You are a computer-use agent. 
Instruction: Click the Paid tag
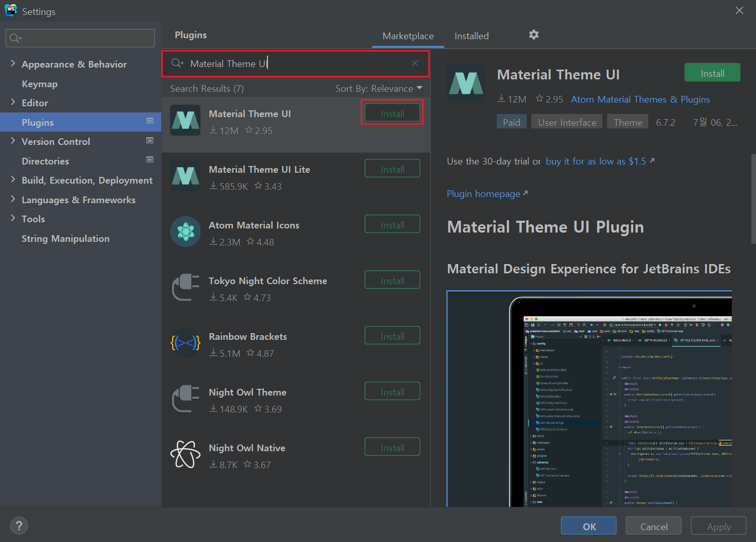pos(511,122)
